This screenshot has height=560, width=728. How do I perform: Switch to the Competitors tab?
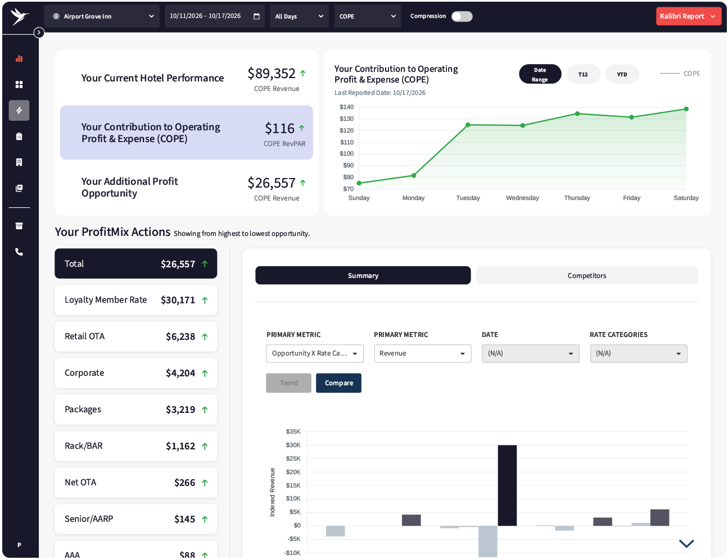point(587,275)
